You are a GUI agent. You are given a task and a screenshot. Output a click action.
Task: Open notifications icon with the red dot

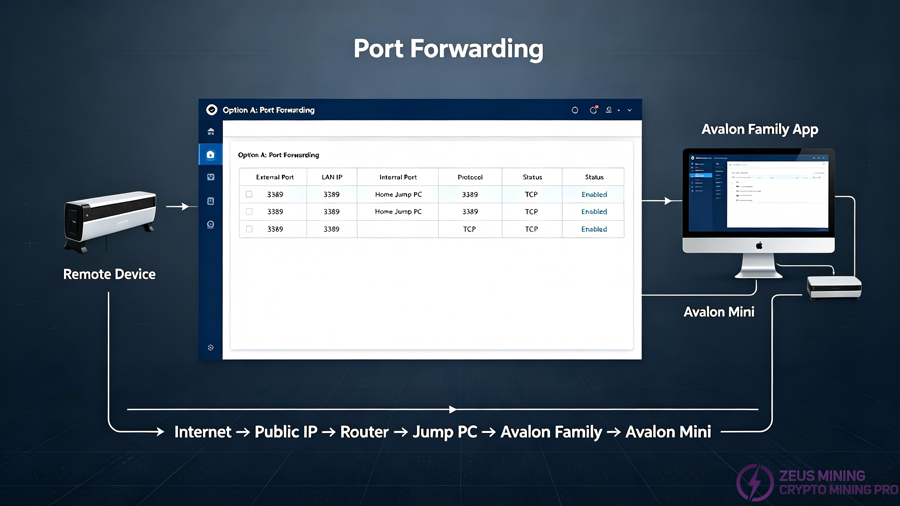point(593,110)
